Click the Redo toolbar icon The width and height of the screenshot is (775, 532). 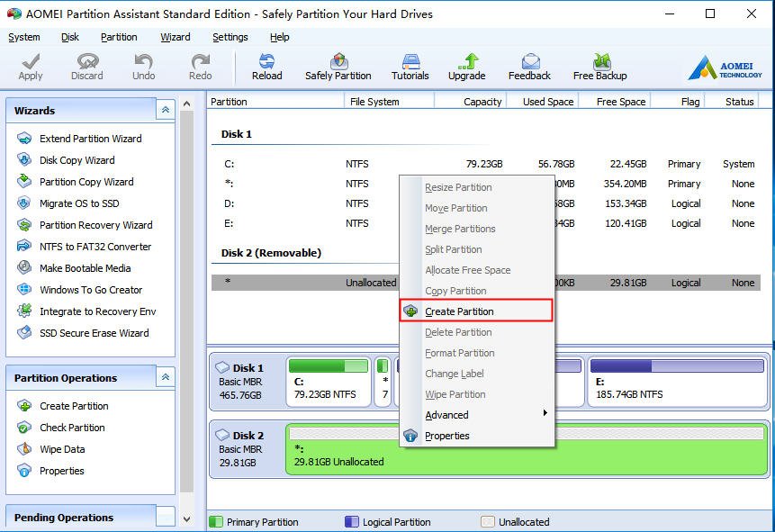pyautogui.click(x=200, y=65)
